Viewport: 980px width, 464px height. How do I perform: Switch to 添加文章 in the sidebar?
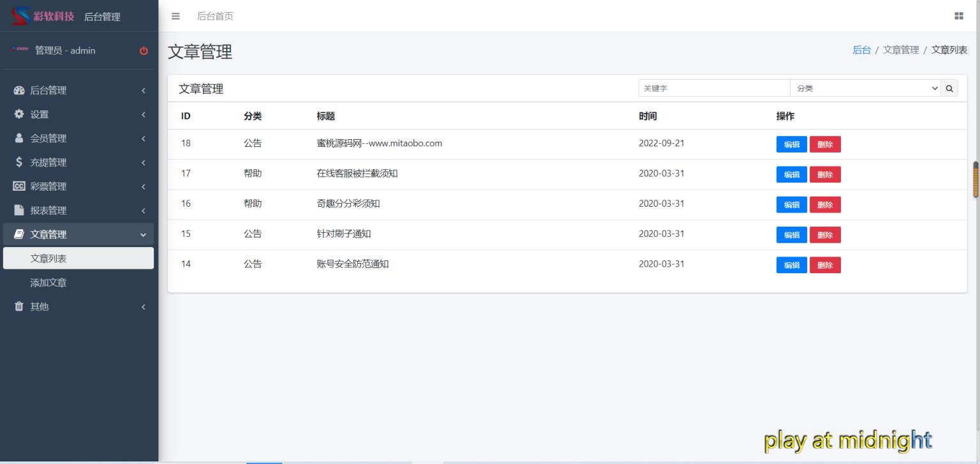tap(48, 282)
